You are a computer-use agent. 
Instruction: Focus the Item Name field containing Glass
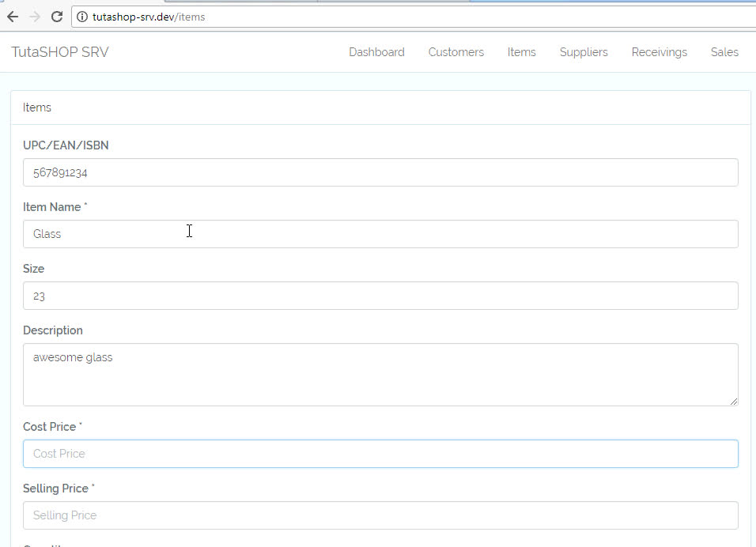[380, 234]
